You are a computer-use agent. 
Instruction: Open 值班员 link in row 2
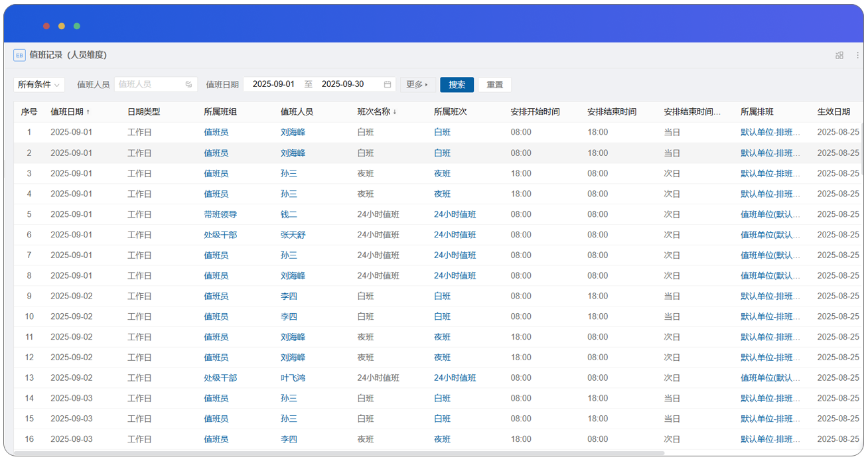pyautogui.click(x=216, y=153)
